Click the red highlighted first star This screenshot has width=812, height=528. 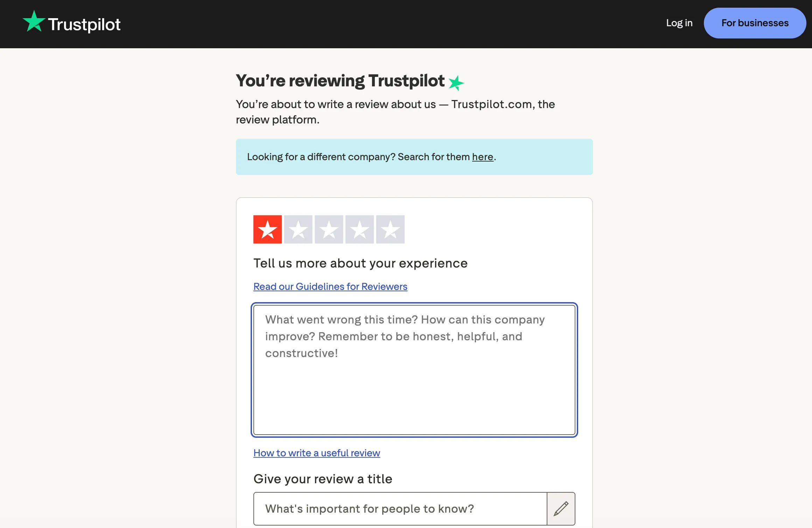click(x=267, y=229)
